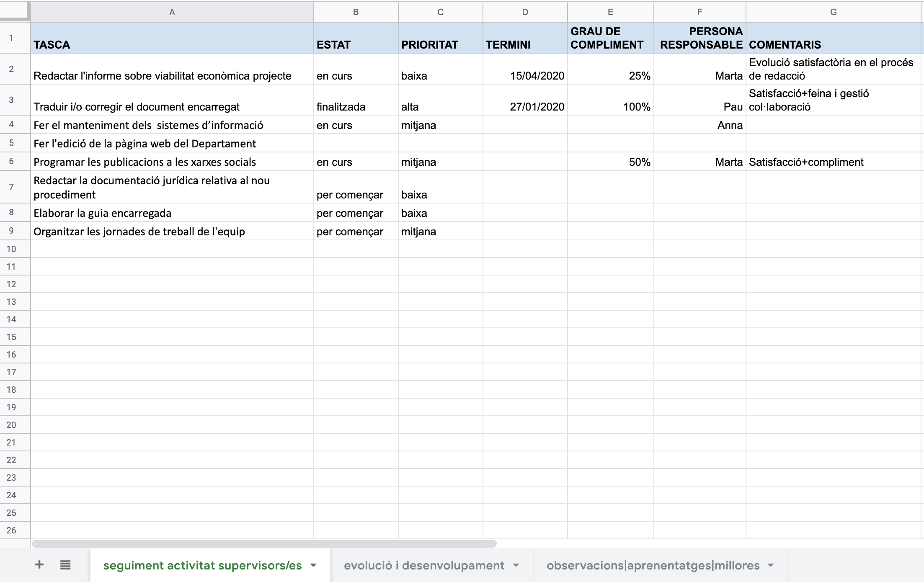924x582 pixels.
Task: Click the horizontal scrollbar at bottom
Action: [264, 544]
